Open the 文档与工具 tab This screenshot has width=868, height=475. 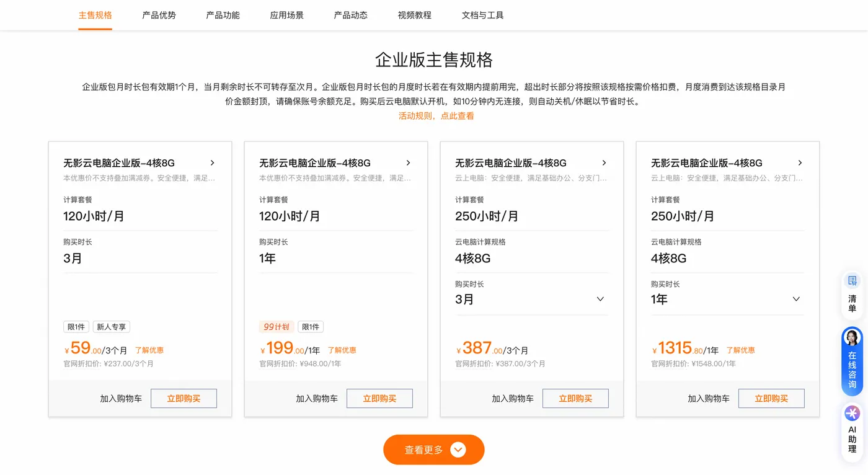[483, 15]
